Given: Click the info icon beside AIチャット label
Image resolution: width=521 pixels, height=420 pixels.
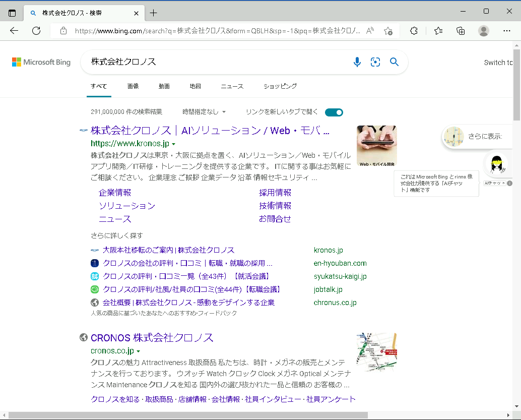Looking at the screenshot, I should click(510, 183).
